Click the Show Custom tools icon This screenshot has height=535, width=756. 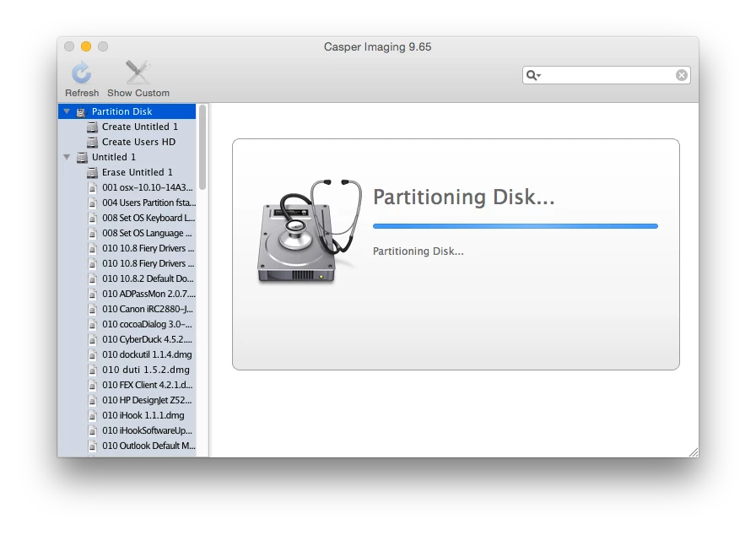(138, 73)
